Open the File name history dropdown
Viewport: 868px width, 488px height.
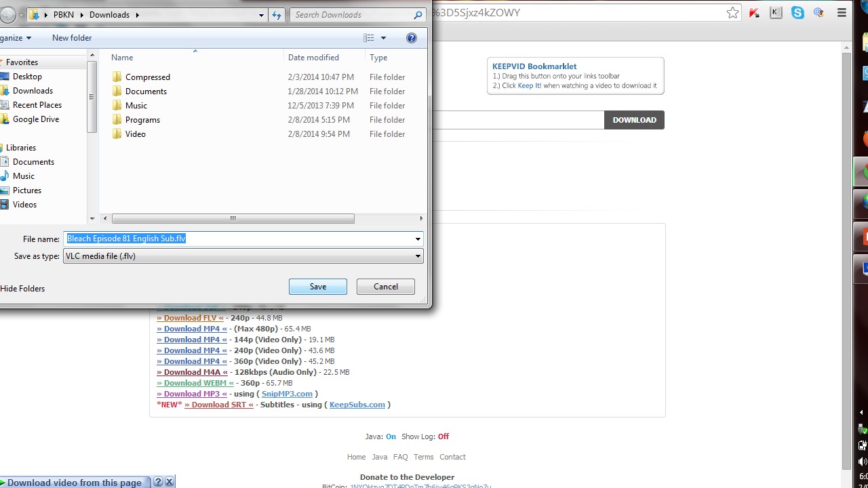click(418, 239)
